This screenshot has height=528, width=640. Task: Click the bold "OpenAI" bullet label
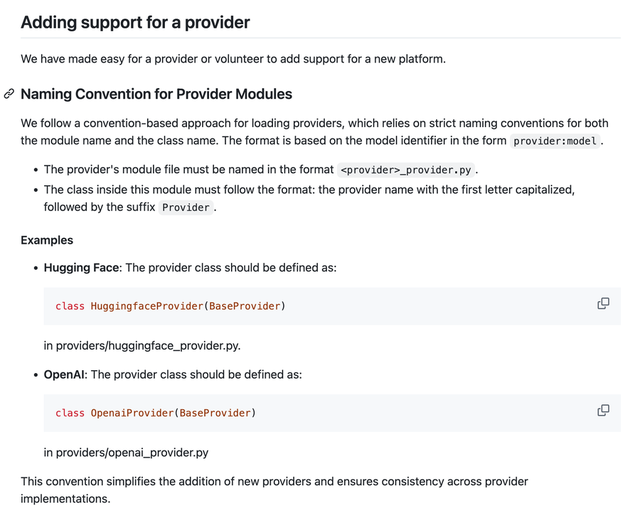[64, 375]
